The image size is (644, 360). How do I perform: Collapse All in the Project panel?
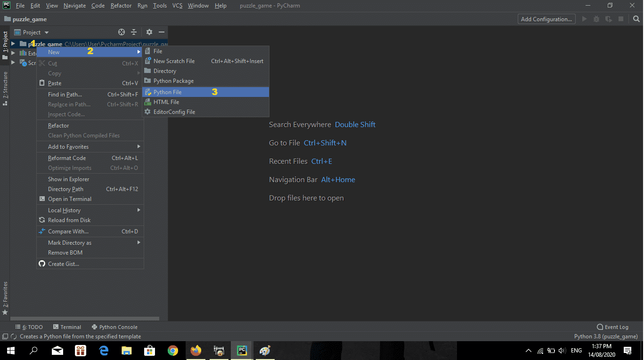pyautogui.click(x=134, y=32)
